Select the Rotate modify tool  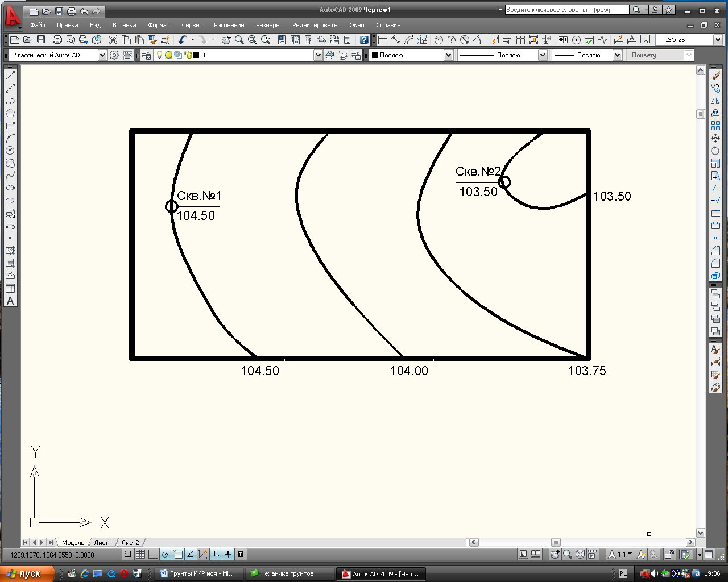pos(715,151)
